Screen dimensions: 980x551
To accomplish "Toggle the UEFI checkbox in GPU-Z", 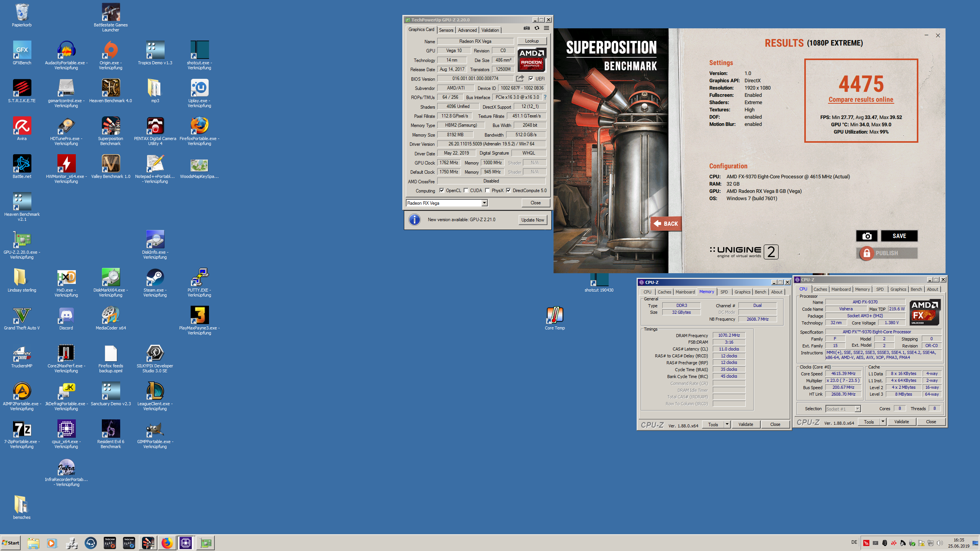I will click(531, 78).
